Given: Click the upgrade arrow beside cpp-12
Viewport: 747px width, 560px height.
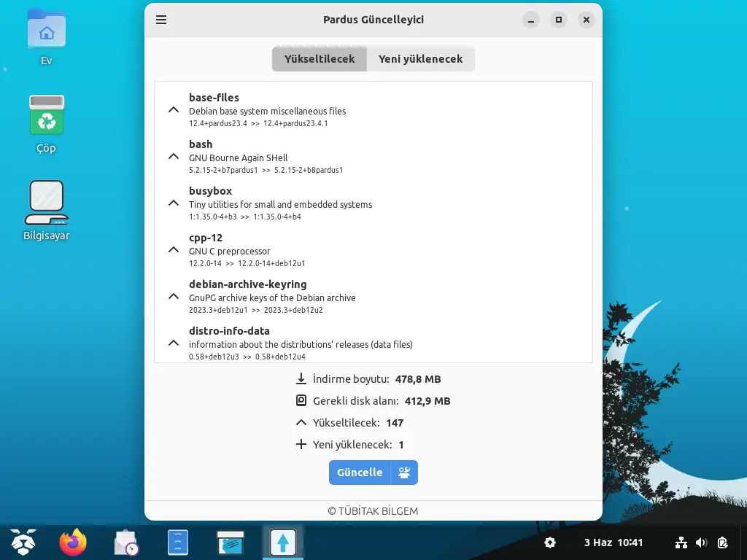Looking at the screenshot, I should 174,250.
